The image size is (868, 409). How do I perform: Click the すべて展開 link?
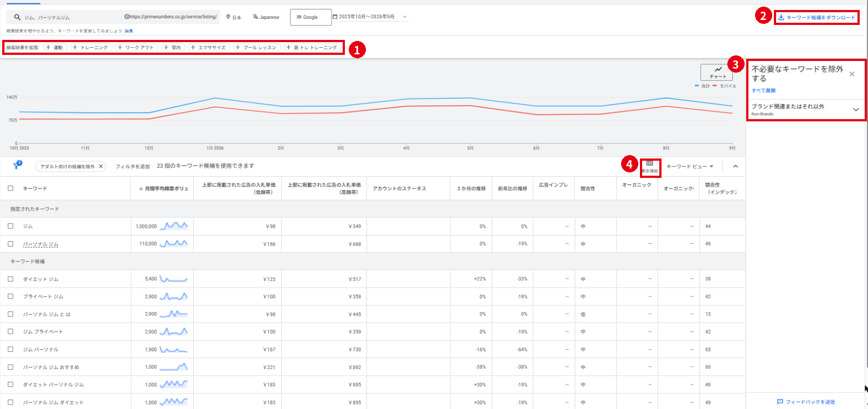pyautogui.click(x=763, y=90)
